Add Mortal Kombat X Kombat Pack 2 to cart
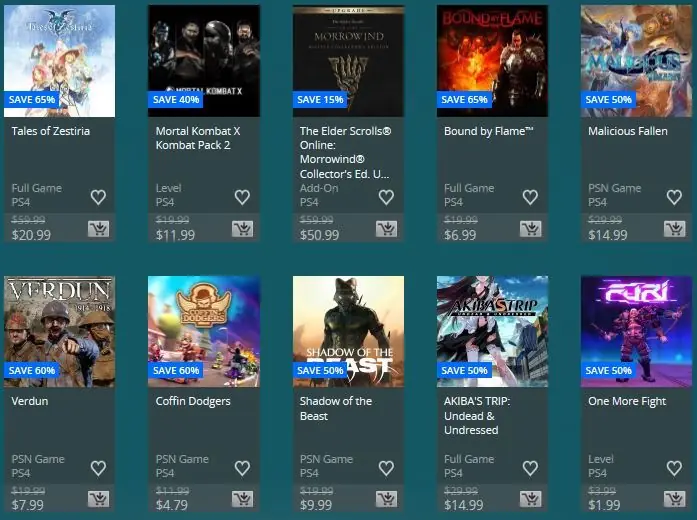 242,229
